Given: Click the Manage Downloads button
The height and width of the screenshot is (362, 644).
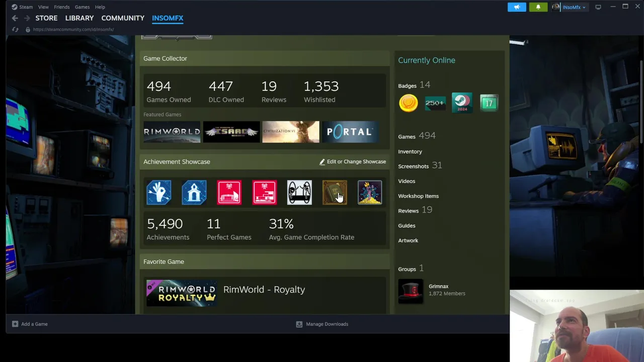Looking at the screenshot, I should pyautogui.click(x=322, y=324).
